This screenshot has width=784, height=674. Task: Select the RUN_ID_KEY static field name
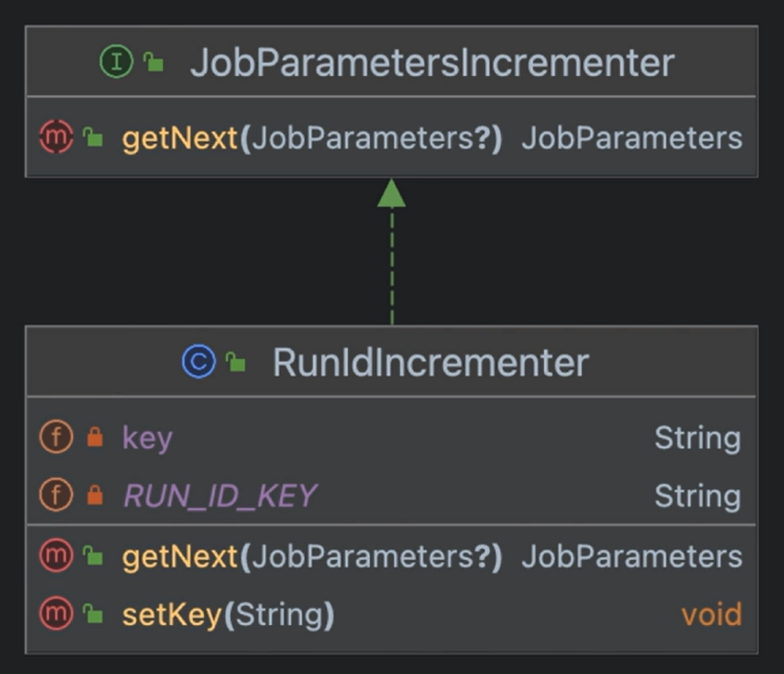[x=219, y=496]
